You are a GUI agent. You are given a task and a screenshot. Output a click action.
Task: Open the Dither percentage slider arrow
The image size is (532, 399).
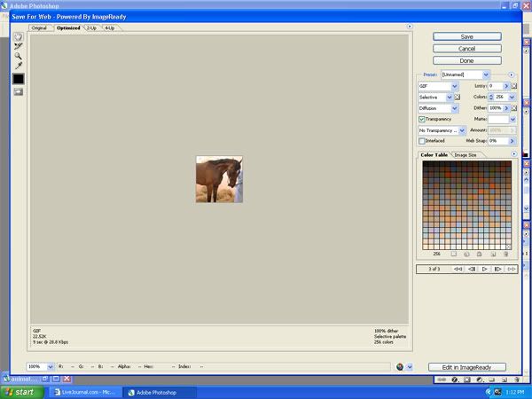click(506, 108)
